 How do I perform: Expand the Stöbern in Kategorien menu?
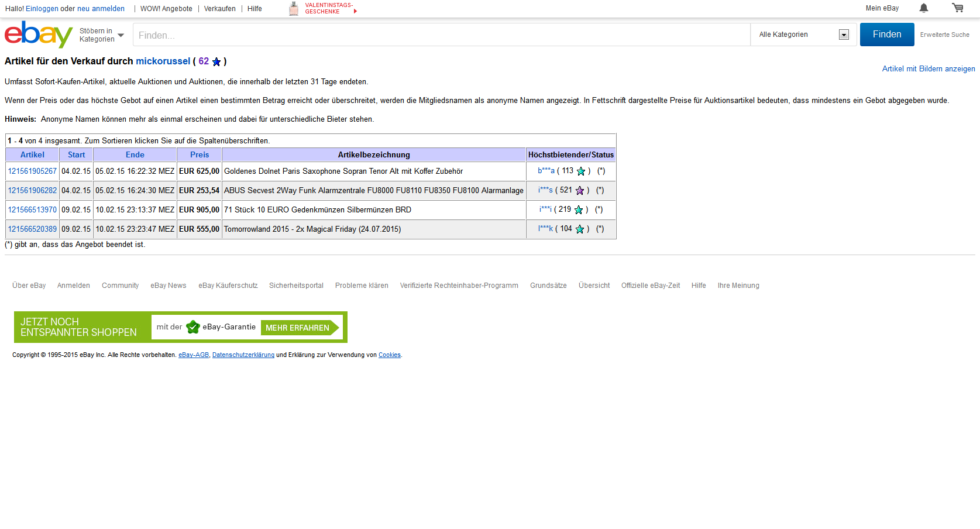[102, 35]
